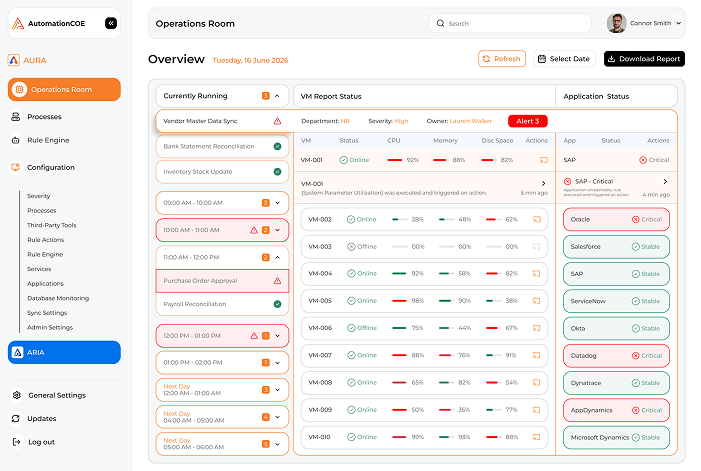Go to Third-Party Tools configuration
Viewport: 701px width, 471px height.
51,225
